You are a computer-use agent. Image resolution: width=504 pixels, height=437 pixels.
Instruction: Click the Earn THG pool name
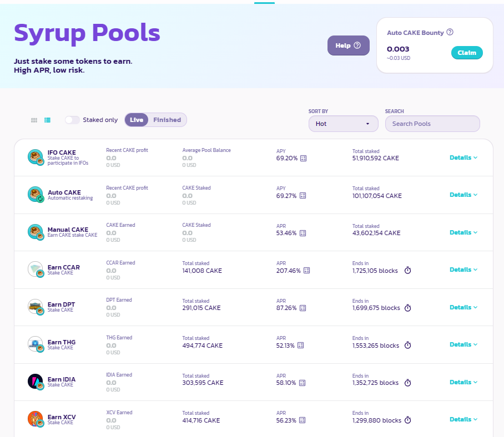(62, 342)
